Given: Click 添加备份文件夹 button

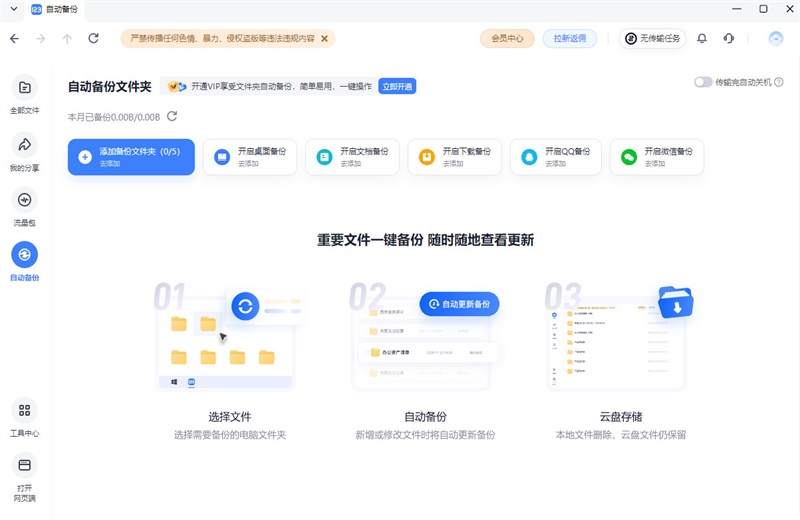Looking at the screenshot, I should [131, 157].
